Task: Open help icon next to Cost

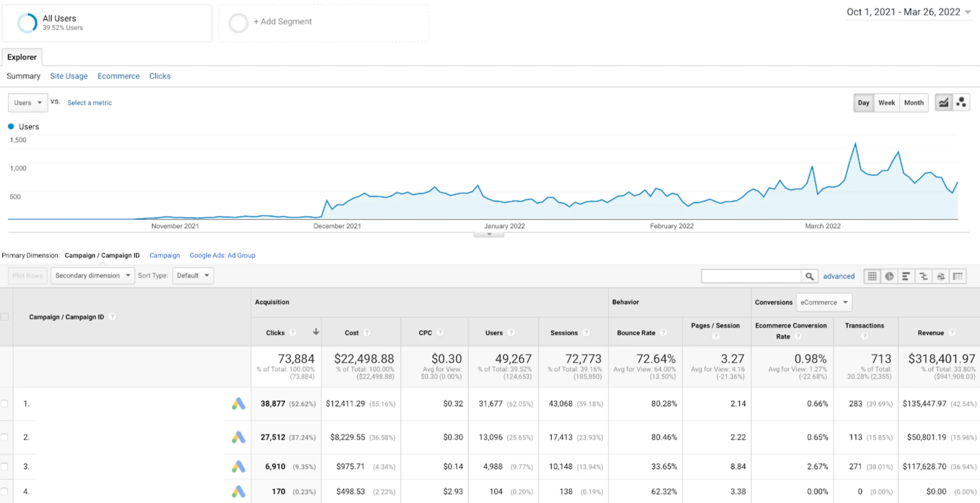Action: 367,333
